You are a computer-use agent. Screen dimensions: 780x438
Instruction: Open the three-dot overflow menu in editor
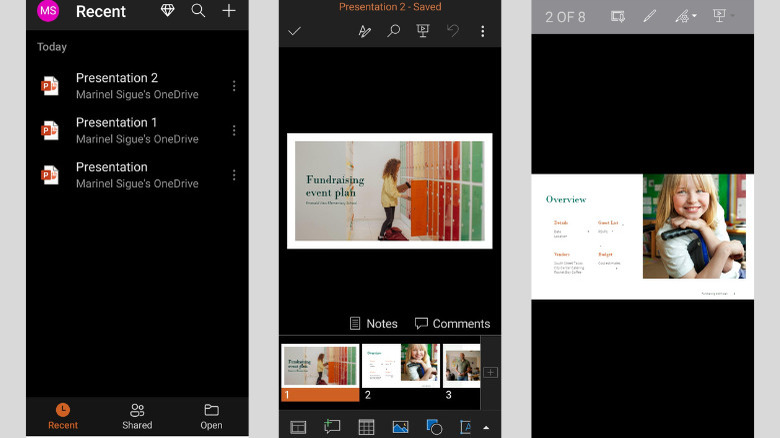482,31
